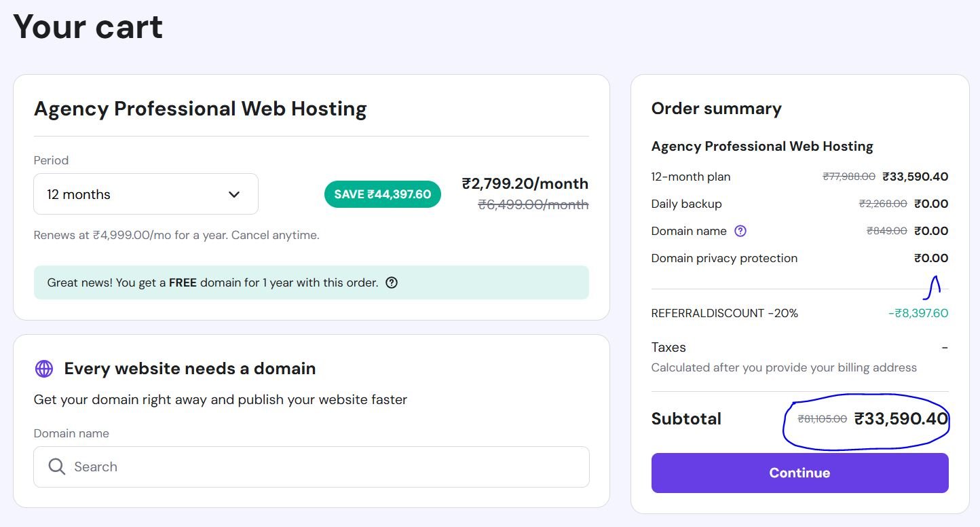
Task: Click the 12-month plan line item
Action: [x=691, y=177]
